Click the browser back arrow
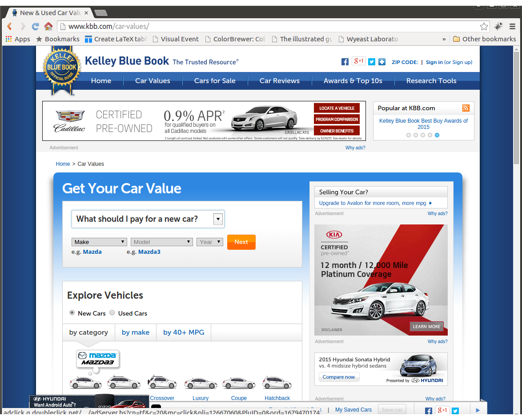Viewport: 522px width, 420px height. [10, 26]
